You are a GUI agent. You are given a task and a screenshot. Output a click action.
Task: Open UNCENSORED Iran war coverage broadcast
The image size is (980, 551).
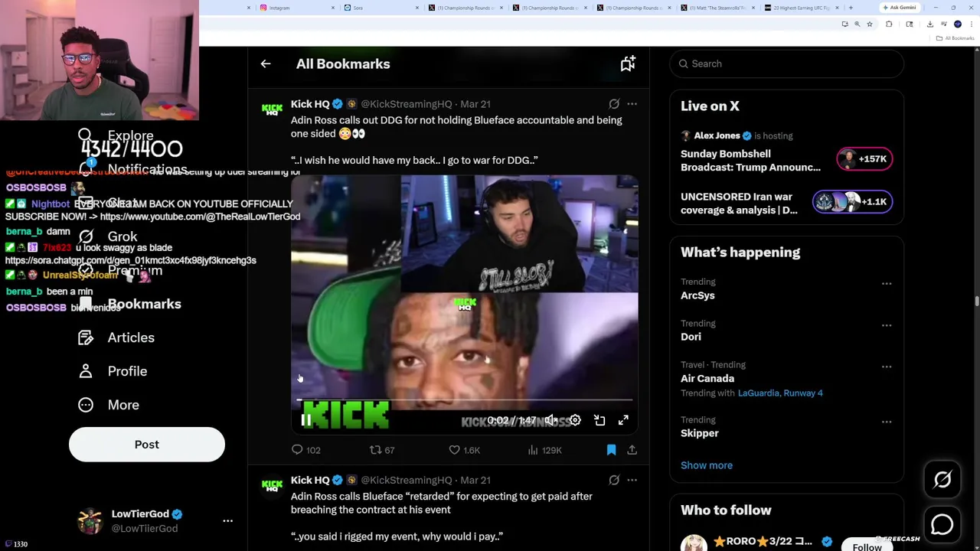739,203
